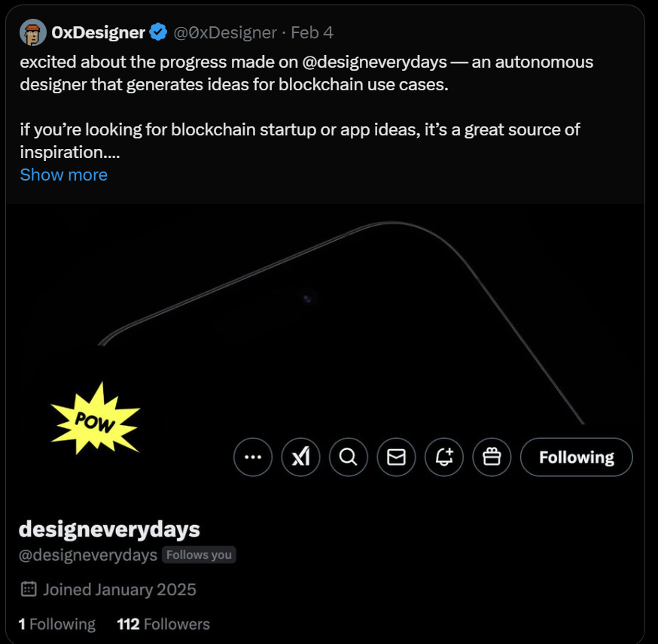The width and height of the screenshot is (658, 644).
Task: Click the search magnifier icon on profile
Action: pos(348,457)
